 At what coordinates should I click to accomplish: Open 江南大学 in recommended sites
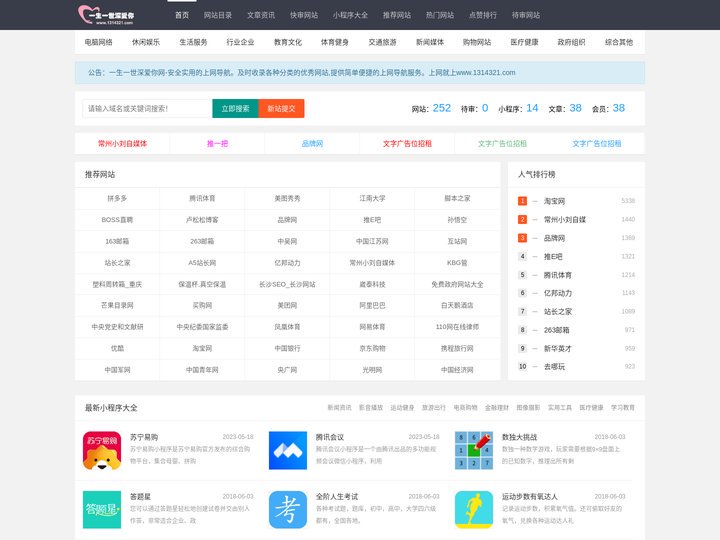372,198
